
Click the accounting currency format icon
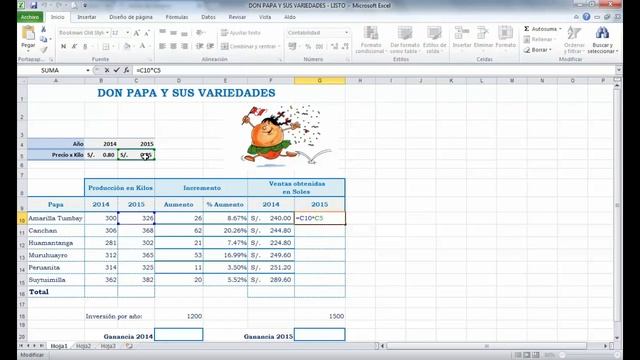[292, 47]
